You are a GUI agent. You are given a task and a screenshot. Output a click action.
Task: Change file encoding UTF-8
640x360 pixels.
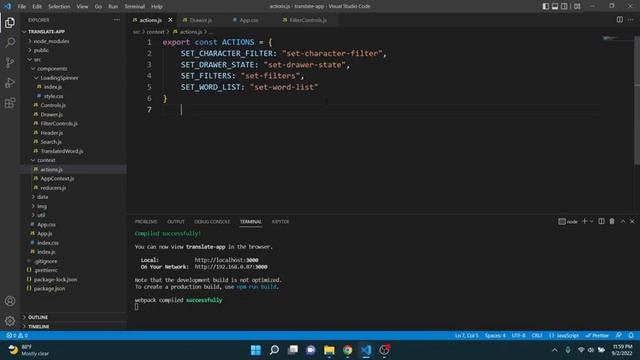point(518,336)
